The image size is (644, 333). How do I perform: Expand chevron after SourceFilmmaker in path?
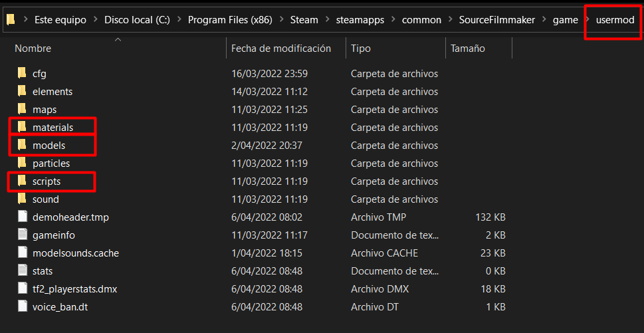(544, 20)
